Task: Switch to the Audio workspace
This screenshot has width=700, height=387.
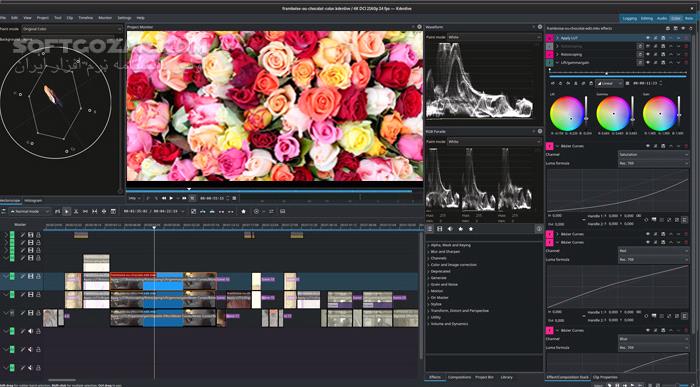Action: coord(662,18)
